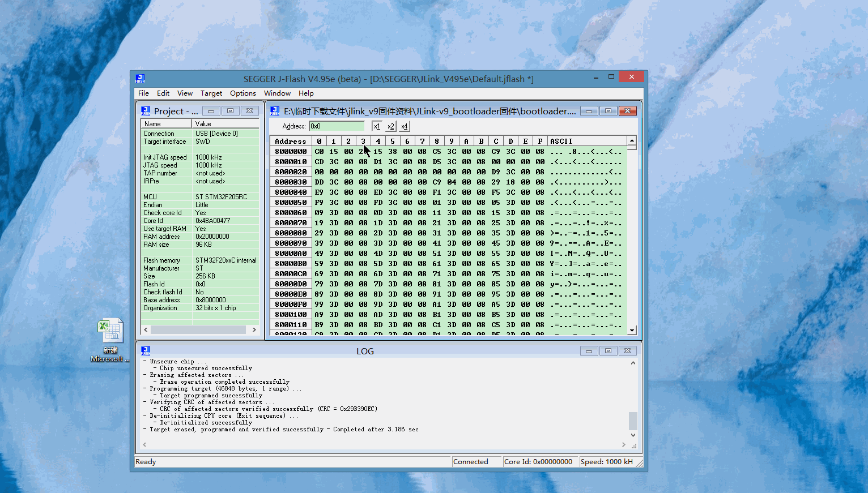This screenshot has width=868, height=493.
Task: Click Project panel scroll right arrow
Action: coord(254,329)
